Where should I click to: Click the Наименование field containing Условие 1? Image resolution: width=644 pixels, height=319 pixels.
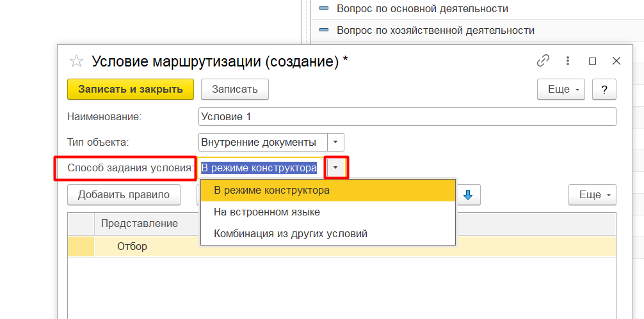coord(407,117)
